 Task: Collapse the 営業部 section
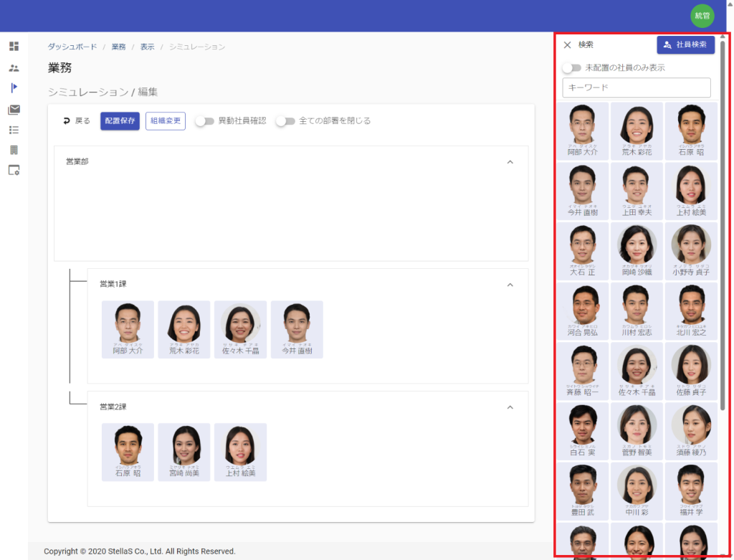click(x=510, y=162)
